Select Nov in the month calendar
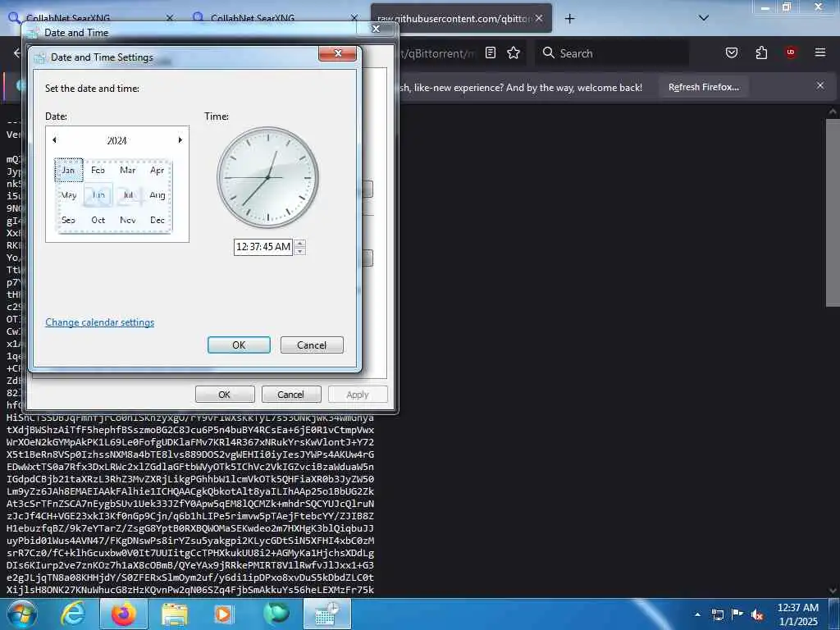This screenshot has height=630, width=840. pos(127,220)
